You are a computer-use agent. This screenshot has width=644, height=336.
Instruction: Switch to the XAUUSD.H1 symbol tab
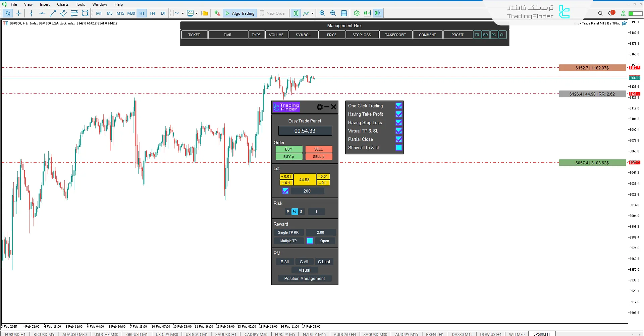pos(225,334)
